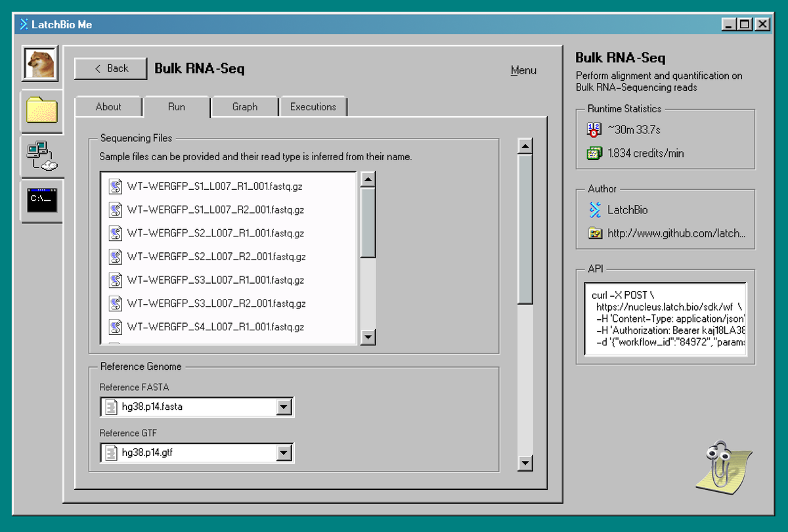Select the hg38.p14.gtf combo box
This screenshot has width=788, height=532.
(x=197, y=453)
